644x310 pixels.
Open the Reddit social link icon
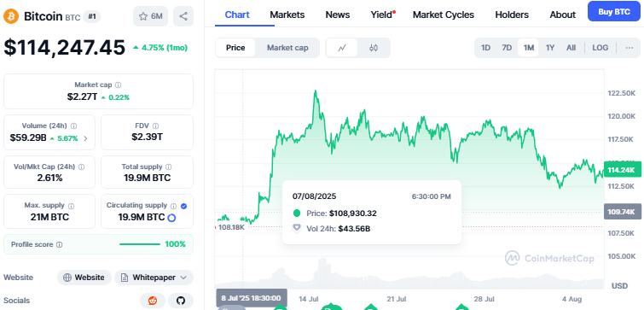(153, 301)
